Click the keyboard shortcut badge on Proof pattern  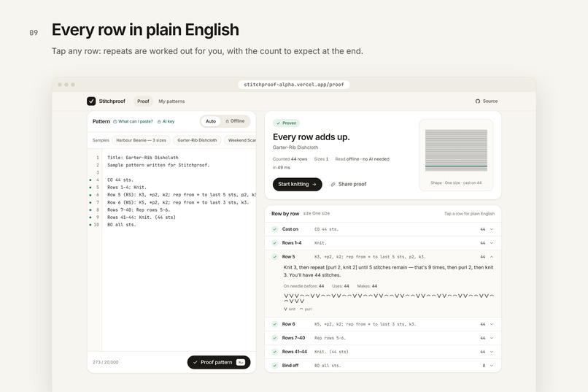pos(240,362)
